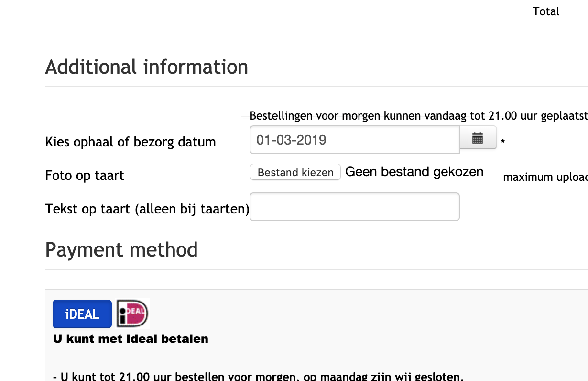588x381 pixels.
Task: Click the Foto op taart label
Action: (85, 176)
